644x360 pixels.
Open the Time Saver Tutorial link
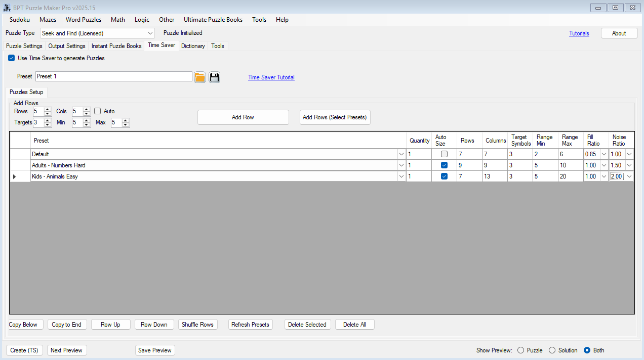click(x=271, y=77)
